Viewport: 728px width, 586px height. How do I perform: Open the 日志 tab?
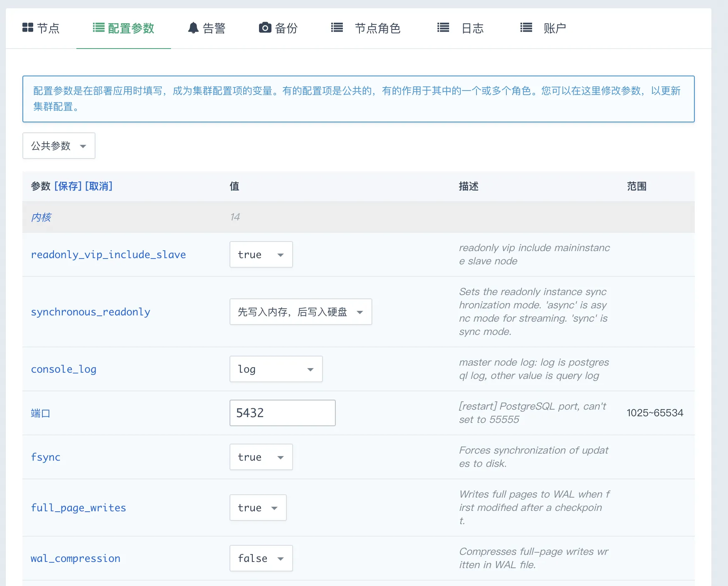click(461, 28)
